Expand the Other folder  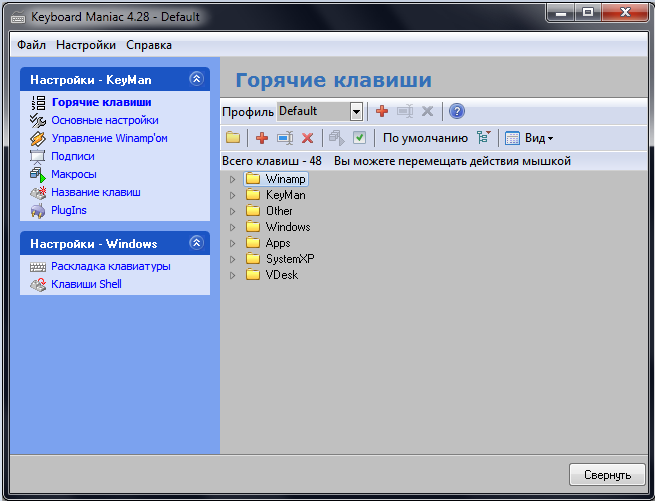tap(233, 211)
